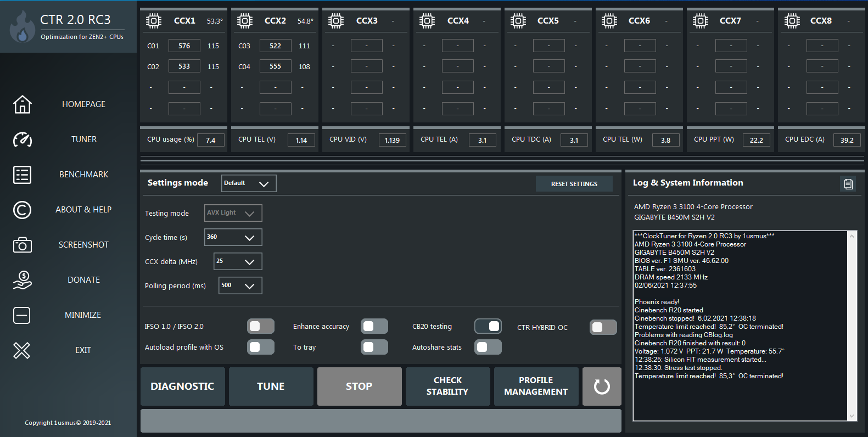The width and height of the screenshot is (868, 437).
Task: Select SCREENSHOT menu item
Action: point(83,245)
